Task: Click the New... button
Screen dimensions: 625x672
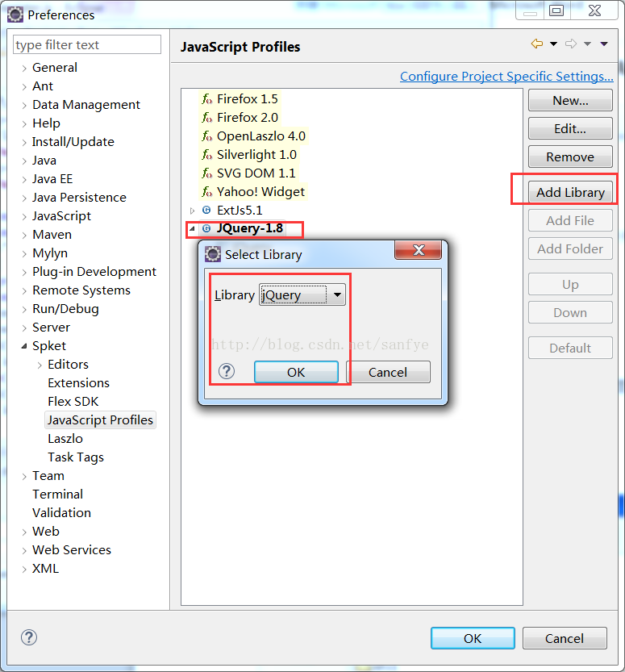Action: tap(570, 100)
